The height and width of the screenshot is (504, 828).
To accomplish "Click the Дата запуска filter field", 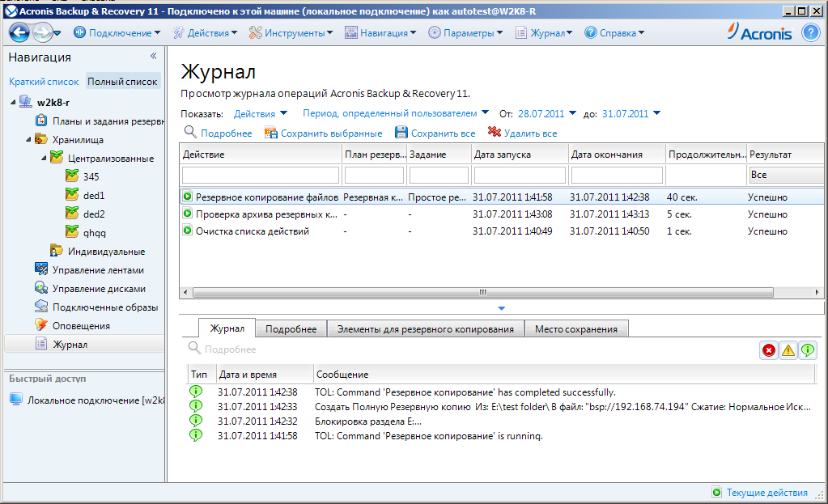I will point(520,175).
